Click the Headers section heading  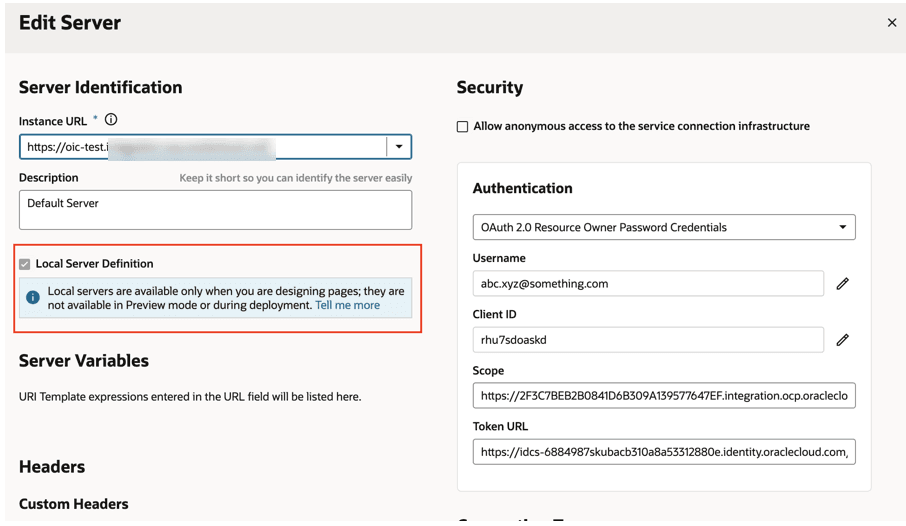tap(52, 467)
